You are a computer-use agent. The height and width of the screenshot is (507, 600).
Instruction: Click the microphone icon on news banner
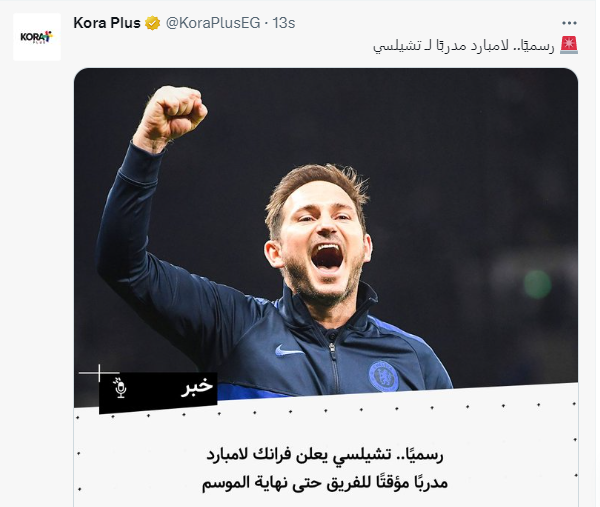coord(121,388)
